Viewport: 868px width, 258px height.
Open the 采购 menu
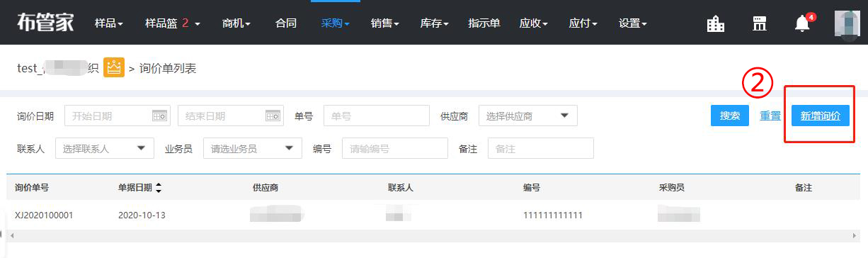pyautogui.click(x=336, y=23)
